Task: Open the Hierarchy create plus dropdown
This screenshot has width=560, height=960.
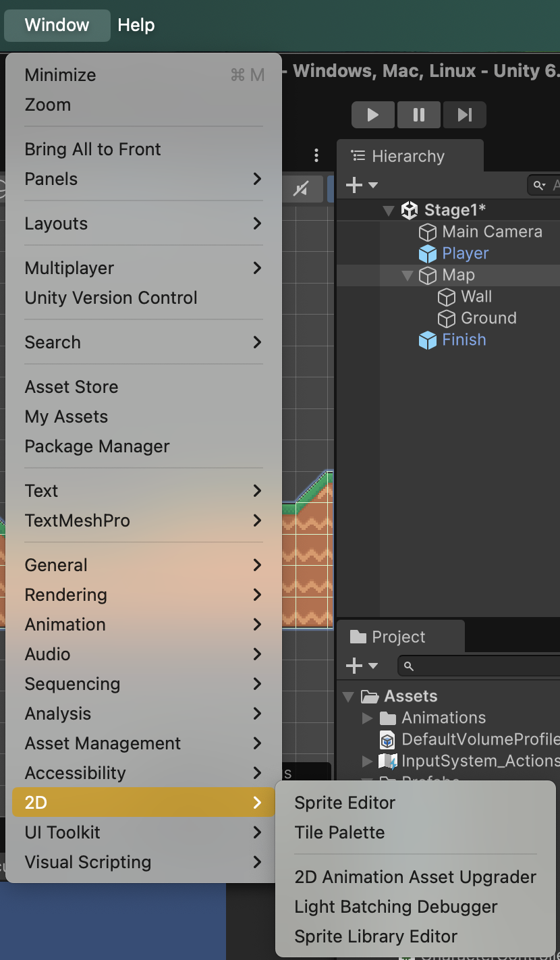Action: click(x=362, y=185)
